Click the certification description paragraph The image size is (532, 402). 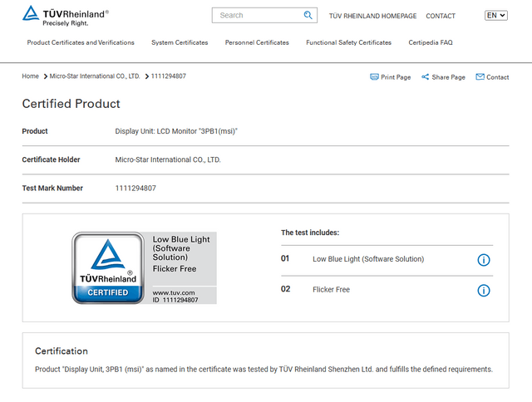(264, 369)
